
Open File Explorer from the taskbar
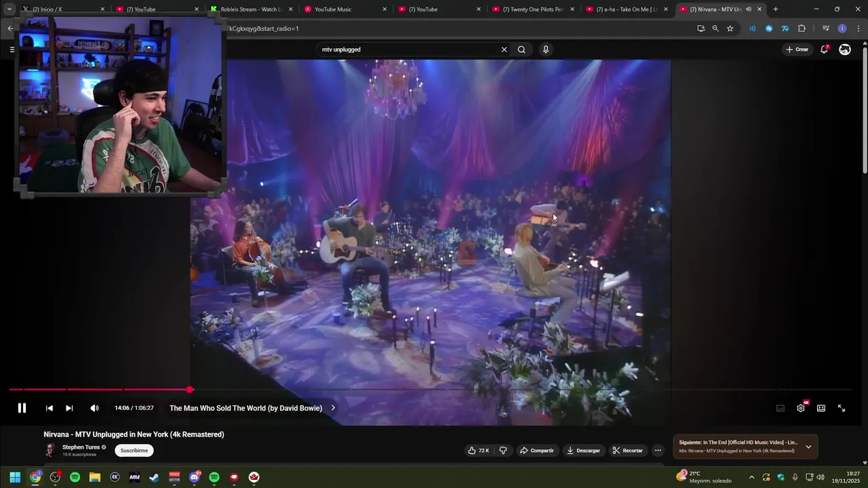(x=95, y=477)
